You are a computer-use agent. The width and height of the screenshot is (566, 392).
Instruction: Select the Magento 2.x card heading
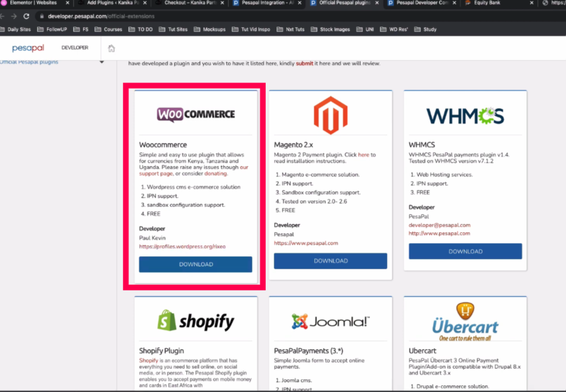point(294,145)
